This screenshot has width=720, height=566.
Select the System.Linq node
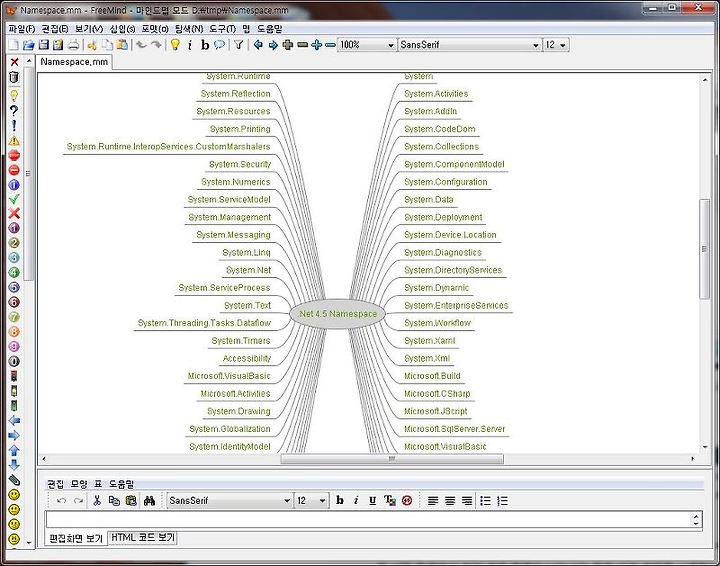click(247, 252)
